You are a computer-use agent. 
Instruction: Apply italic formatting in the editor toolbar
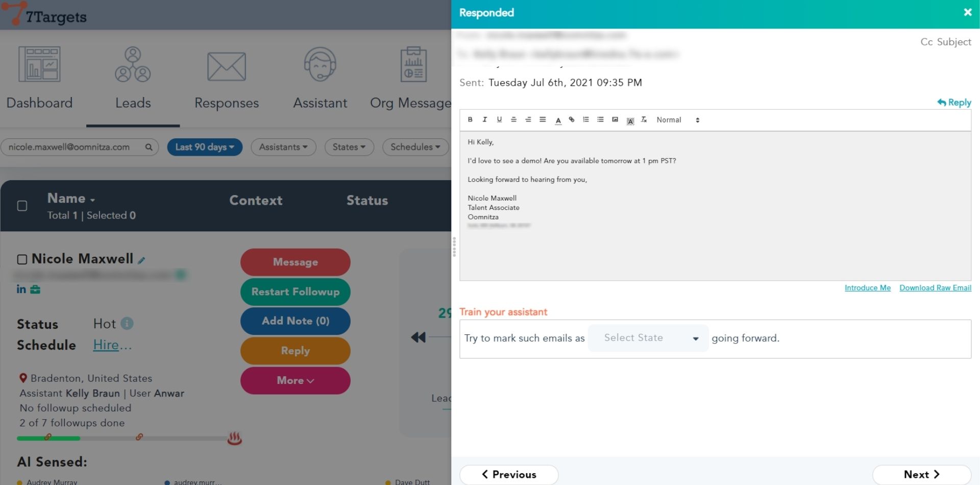[484, 119]
